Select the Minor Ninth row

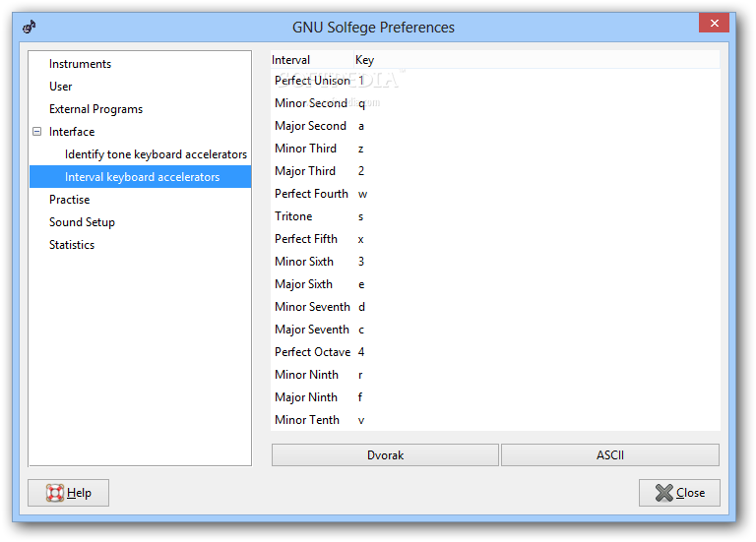[496, 375]
